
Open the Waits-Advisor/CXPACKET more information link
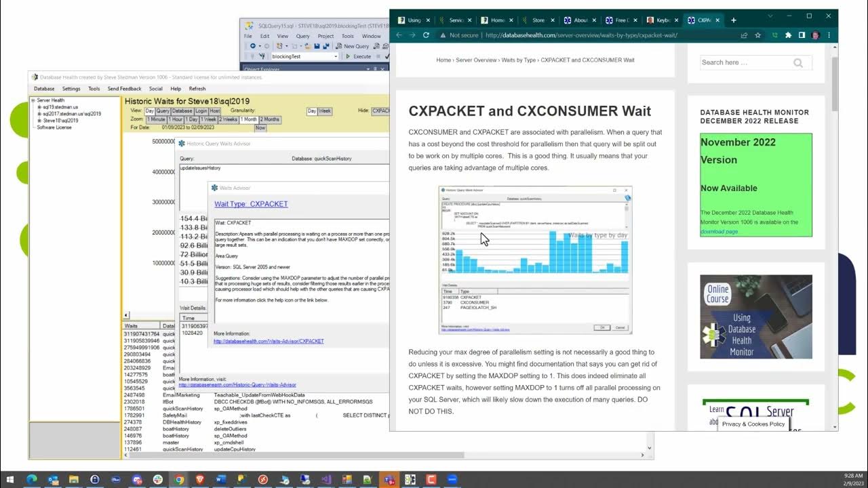(269, 342)
